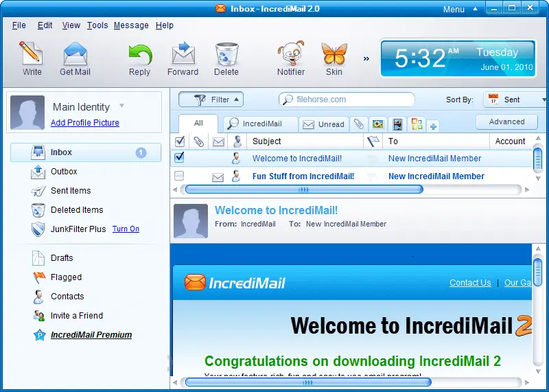Open the Skin butterfly icon
The height and width of the screenshot is (392, 549).
click(334, 58)
